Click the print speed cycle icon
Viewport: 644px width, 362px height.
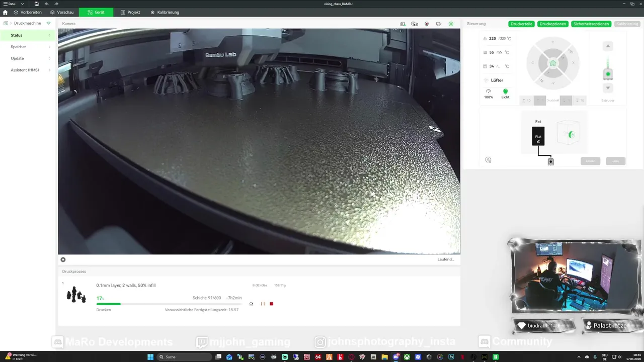(x=251, y=304)
